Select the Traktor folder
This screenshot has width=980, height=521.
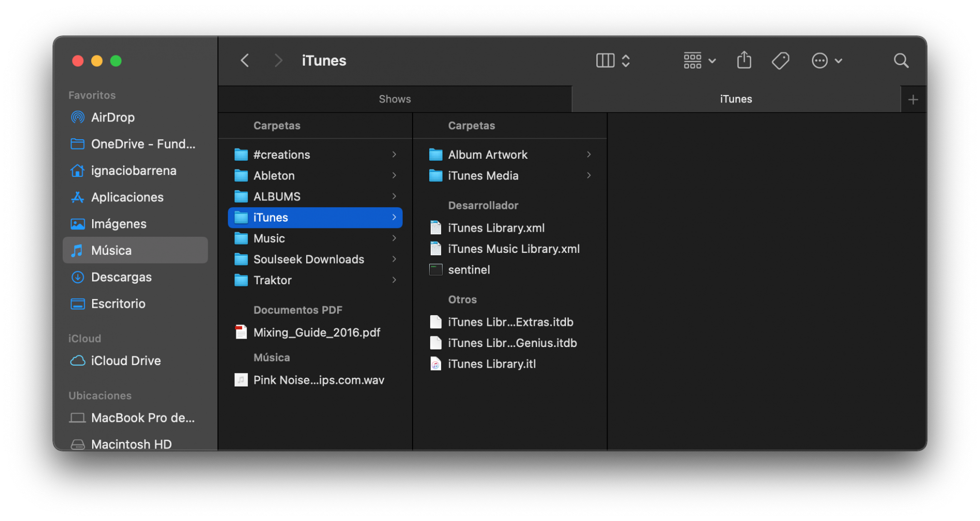pos(315,280)
